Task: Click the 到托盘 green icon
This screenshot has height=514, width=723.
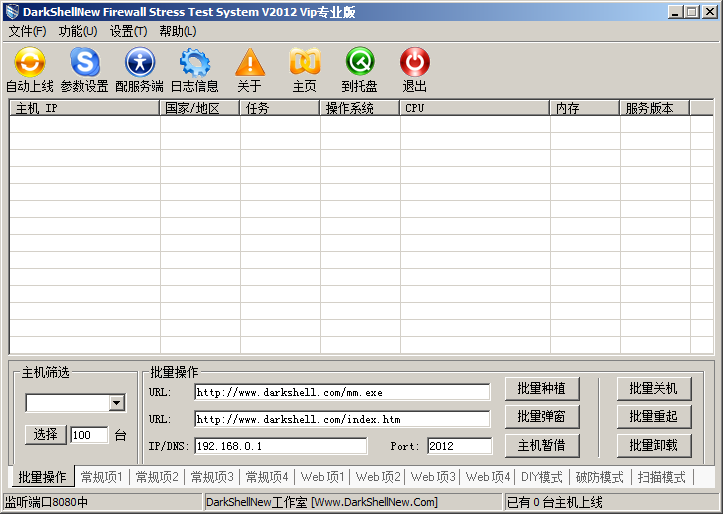Action: tap(359, 64)
